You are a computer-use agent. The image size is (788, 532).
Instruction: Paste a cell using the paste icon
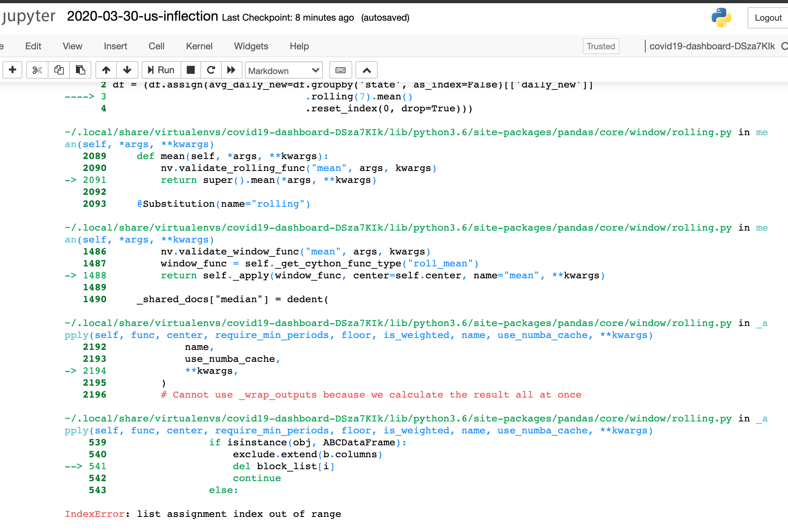[x=81, y=70]
